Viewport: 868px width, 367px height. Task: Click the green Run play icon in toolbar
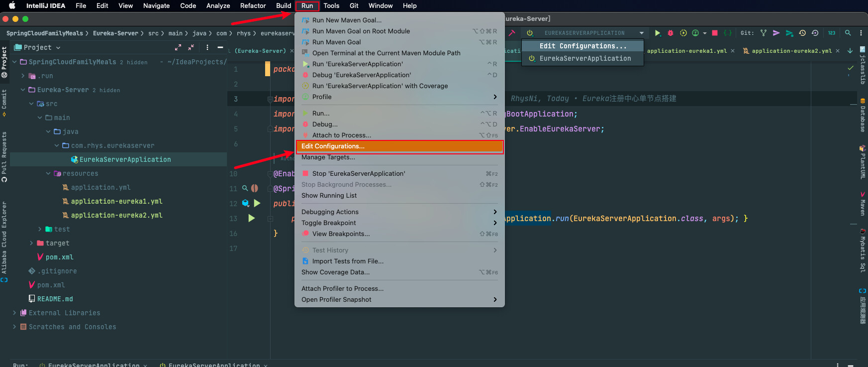pos(658,33)
